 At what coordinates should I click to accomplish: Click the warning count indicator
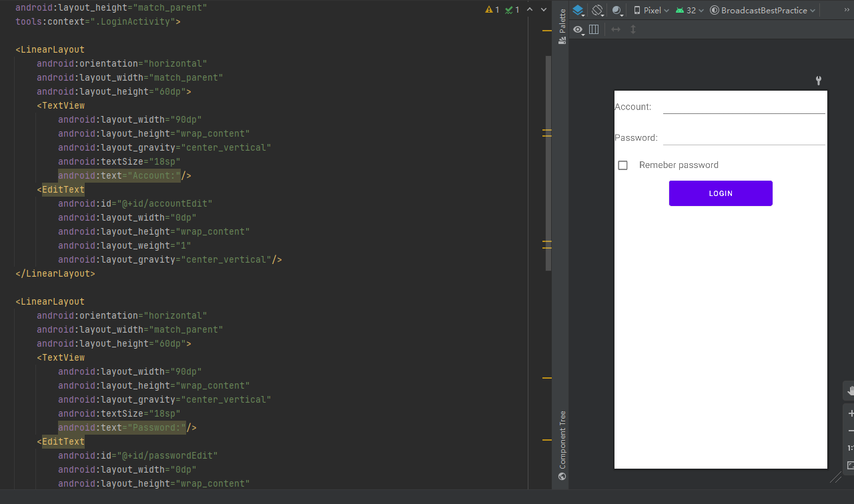point(492,10)
